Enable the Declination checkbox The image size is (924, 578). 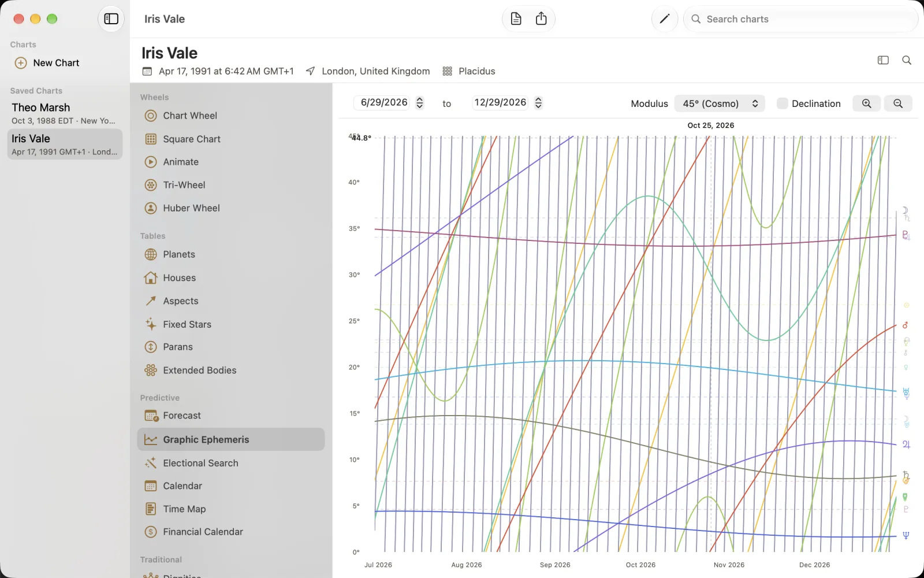(x=782, y=103)
